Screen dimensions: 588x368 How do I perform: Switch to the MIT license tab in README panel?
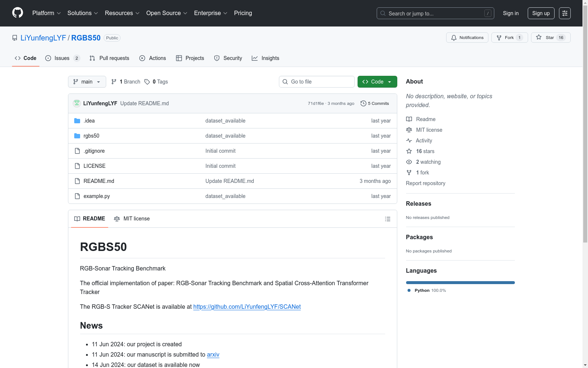click(x=132, y=219)
